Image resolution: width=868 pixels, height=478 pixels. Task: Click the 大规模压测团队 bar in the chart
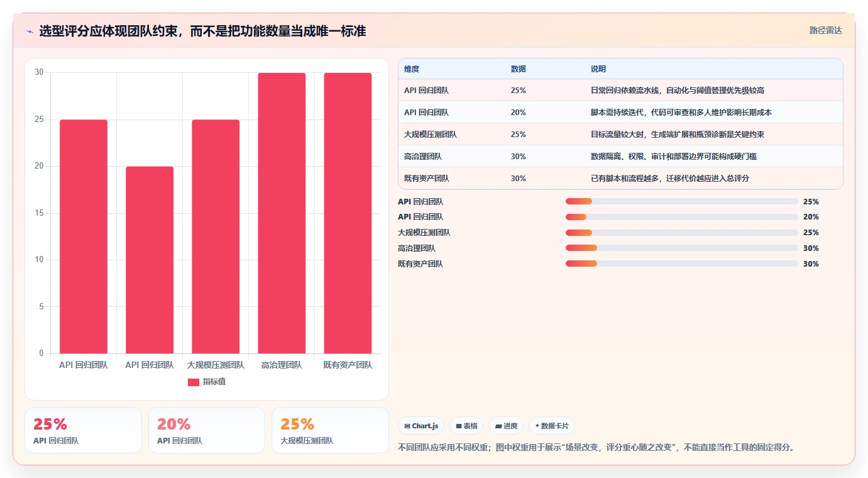point(216,236)
